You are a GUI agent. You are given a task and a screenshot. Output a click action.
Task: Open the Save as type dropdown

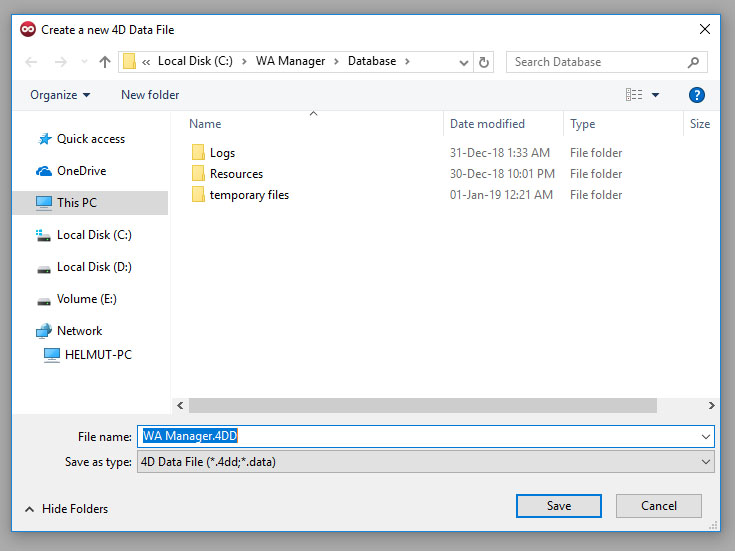(x=426, y=462)
